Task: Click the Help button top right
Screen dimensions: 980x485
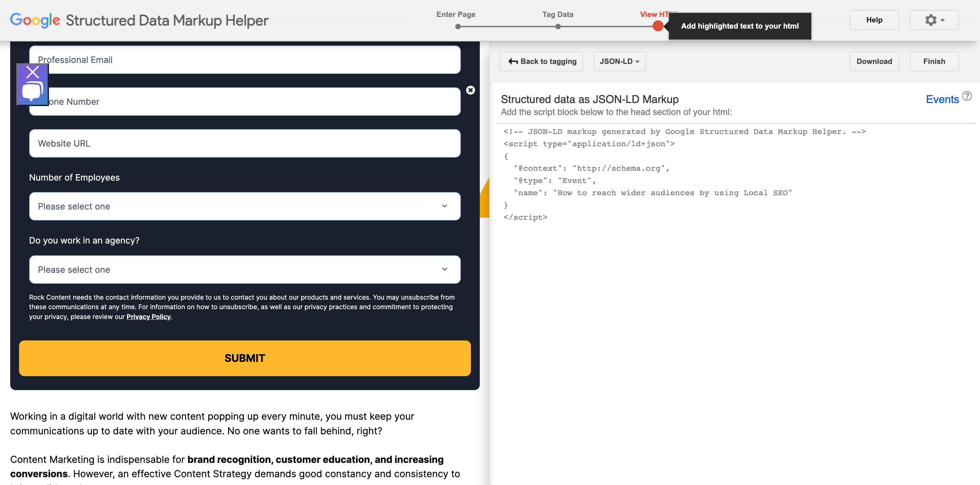Action: (x=875, y=19)
